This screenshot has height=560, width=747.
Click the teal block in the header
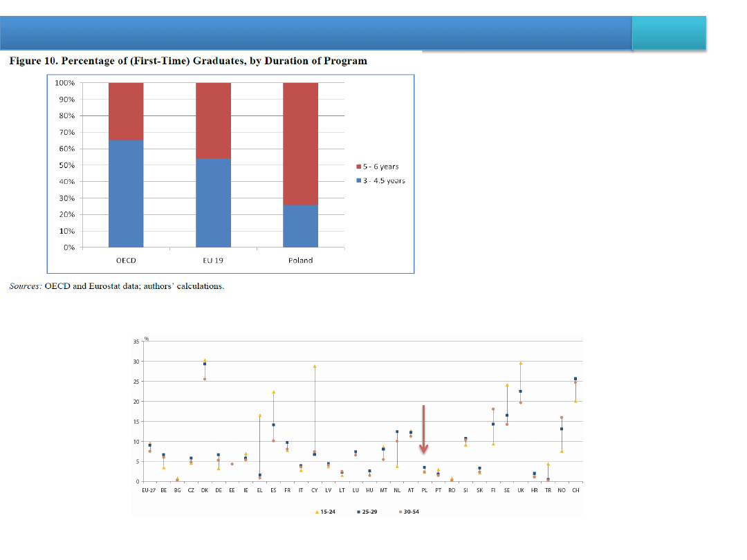(669, 32)
